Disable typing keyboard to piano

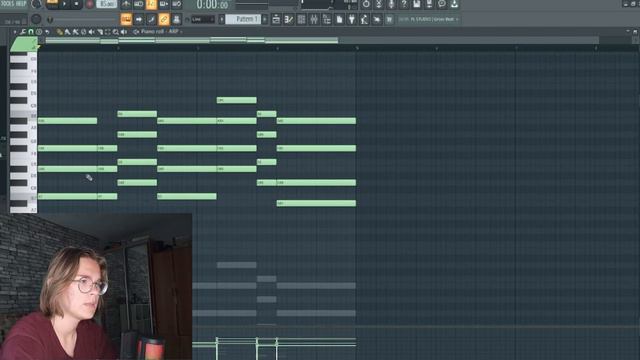tap(126, 19)
